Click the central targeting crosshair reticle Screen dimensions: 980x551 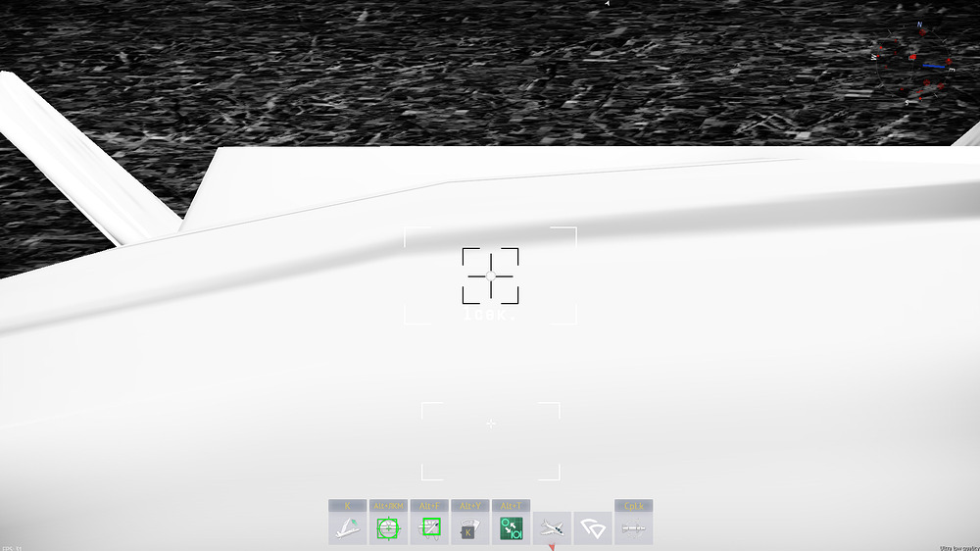[491, 275]
